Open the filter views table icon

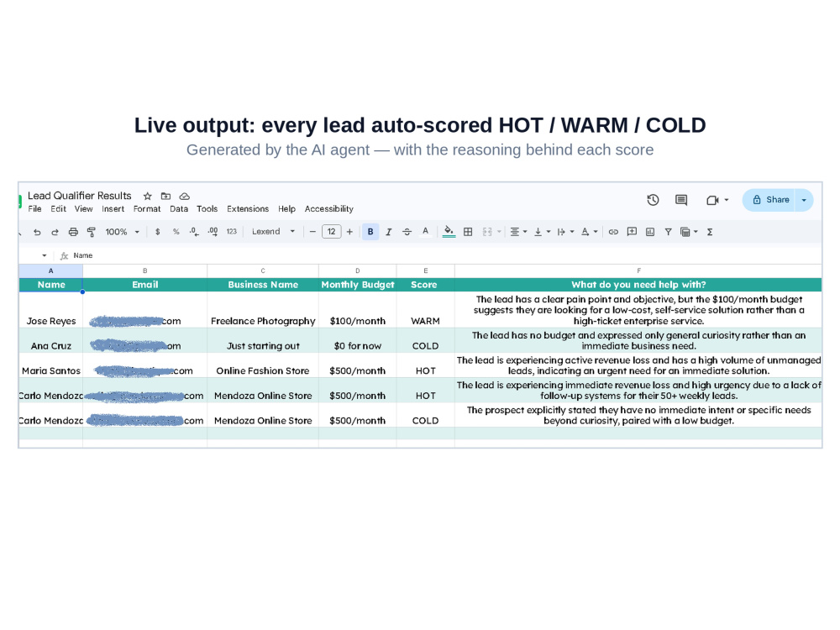click(x=685, y=232)
